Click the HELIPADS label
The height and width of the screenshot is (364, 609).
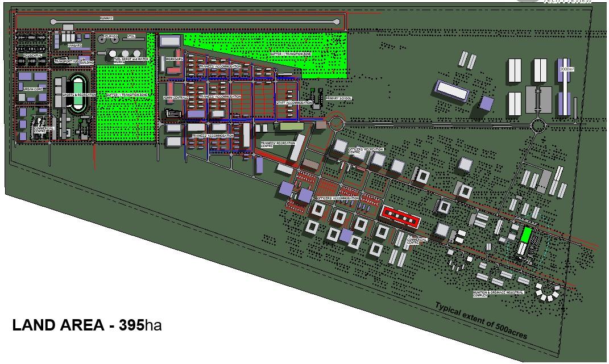click(111, 36)
